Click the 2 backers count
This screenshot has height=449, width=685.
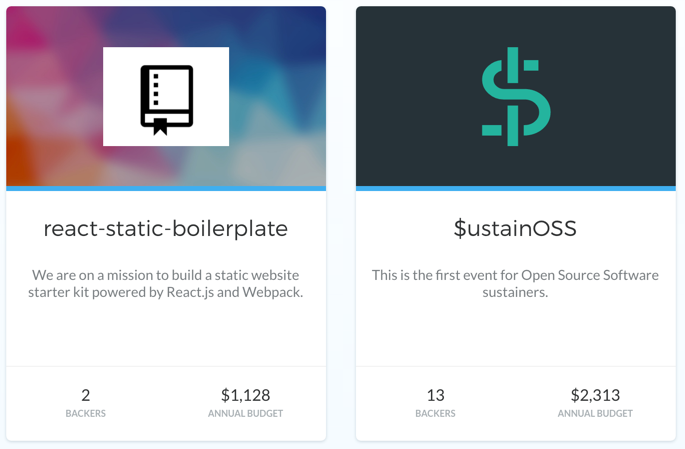click(x=86, y=395)
